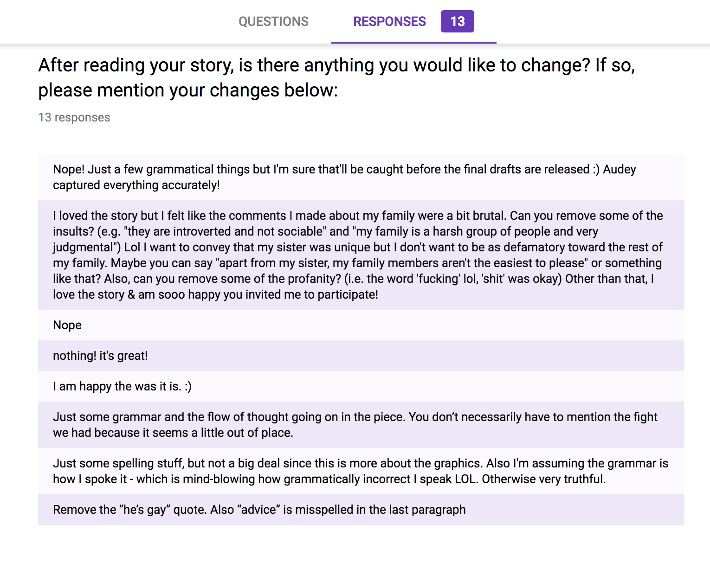Viewport: 710px width, 588px height.
Task: Click the response about misspelled "advice"
Action: 259,510
